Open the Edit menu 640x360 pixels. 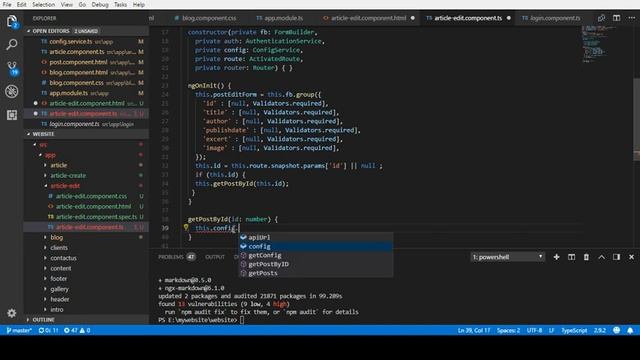point(22,4)
